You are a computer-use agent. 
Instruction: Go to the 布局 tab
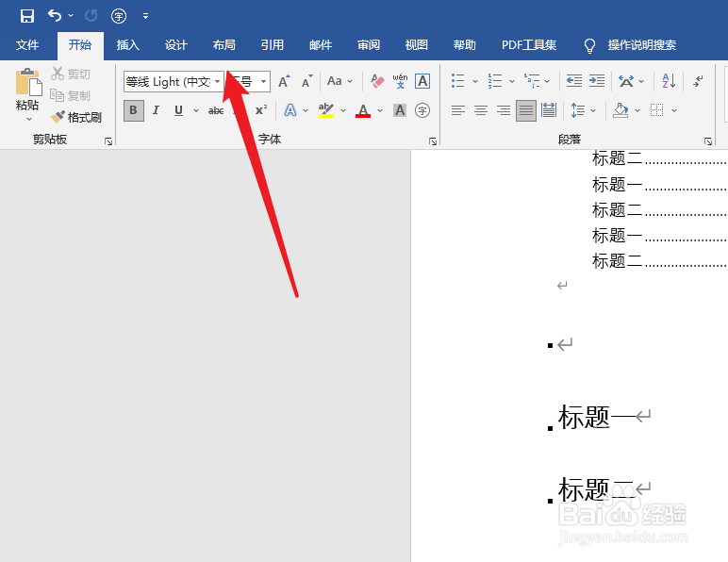coord(223,45)
